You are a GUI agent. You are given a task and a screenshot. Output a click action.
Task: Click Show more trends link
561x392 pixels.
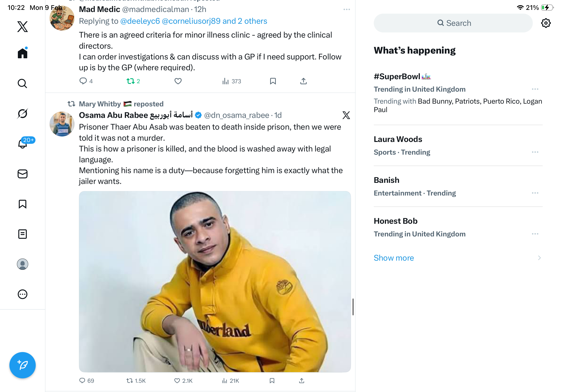point(394,258)
